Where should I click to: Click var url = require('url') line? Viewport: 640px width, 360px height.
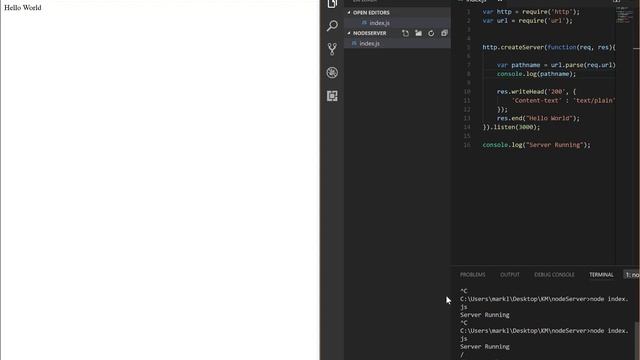pos(527,21)
